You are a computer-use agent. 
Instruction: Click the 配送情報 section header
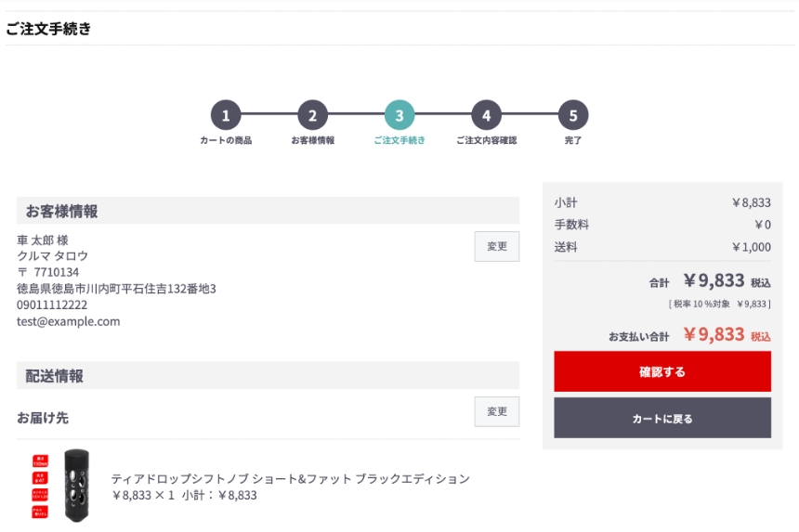pyautogui.click(x=55, y=376)
